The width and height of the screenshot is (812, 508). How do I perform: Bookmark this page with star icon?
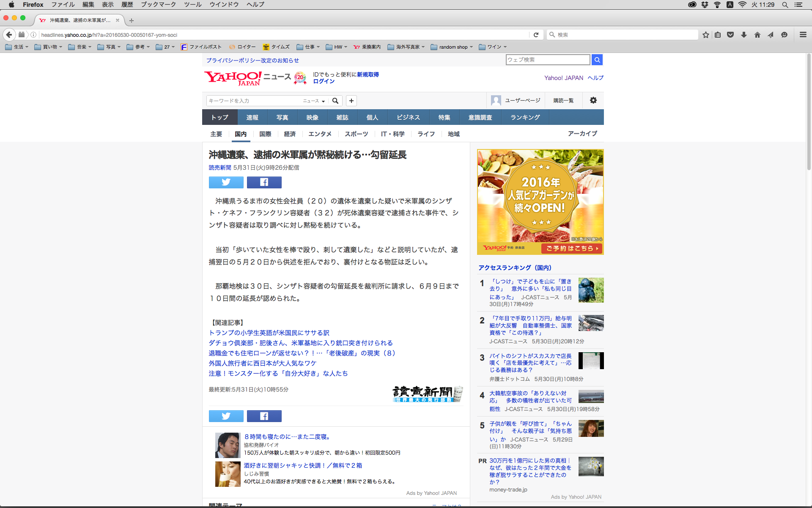[x=705, y=35]
